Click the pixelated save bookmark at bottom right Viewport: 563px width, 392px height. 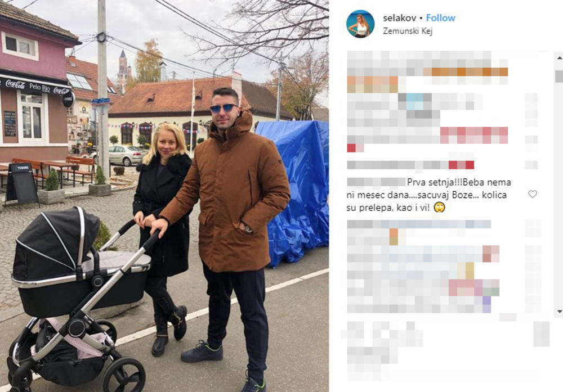point(541,334)
